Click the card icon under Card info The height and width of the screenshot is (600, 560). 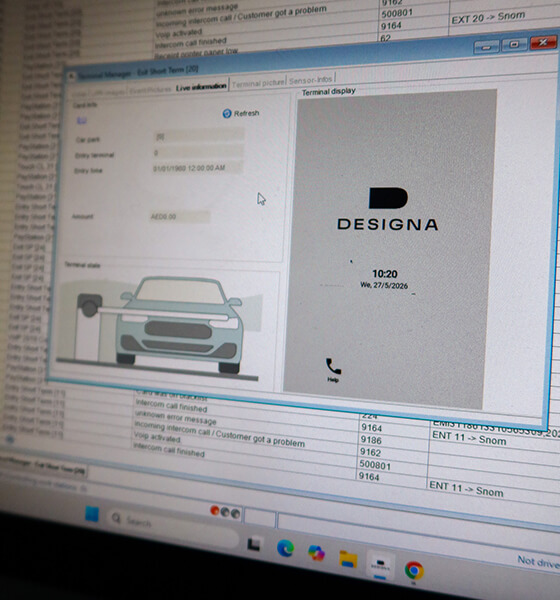(82, 121)
